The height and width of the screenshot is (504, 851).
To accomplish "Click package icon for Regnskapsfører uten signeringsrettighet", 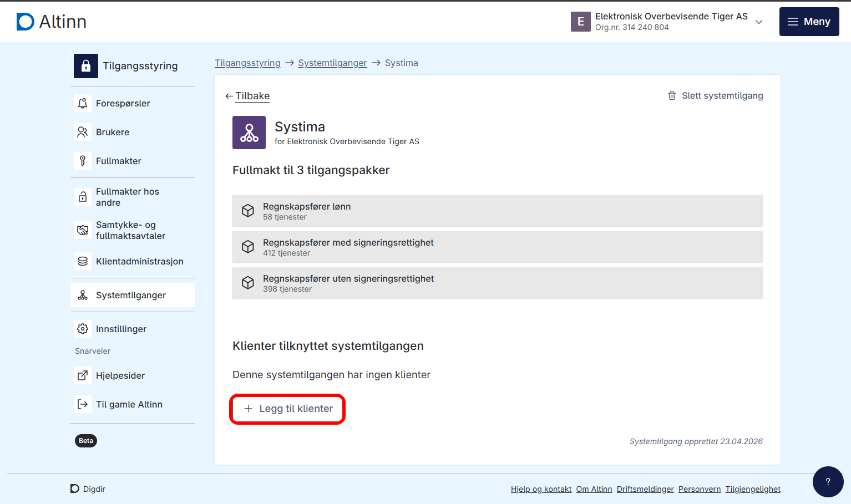I will tap(248, 283).
